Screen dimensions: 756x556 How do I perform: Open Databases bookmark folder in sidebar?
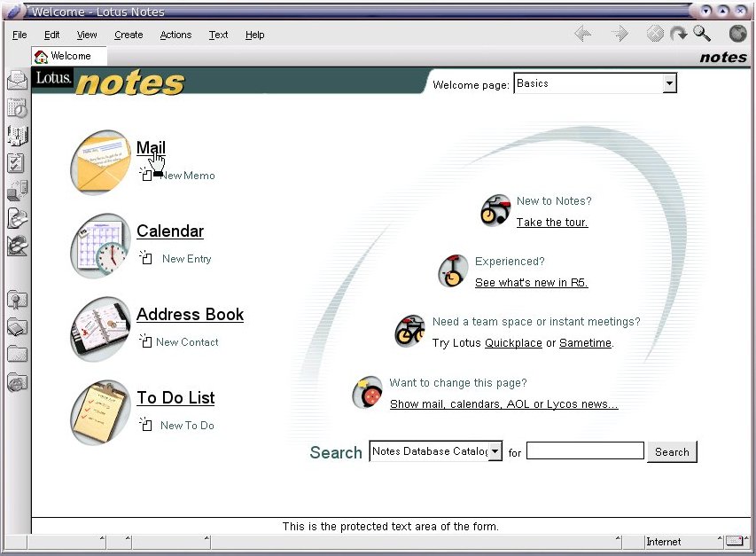[18, 327]
